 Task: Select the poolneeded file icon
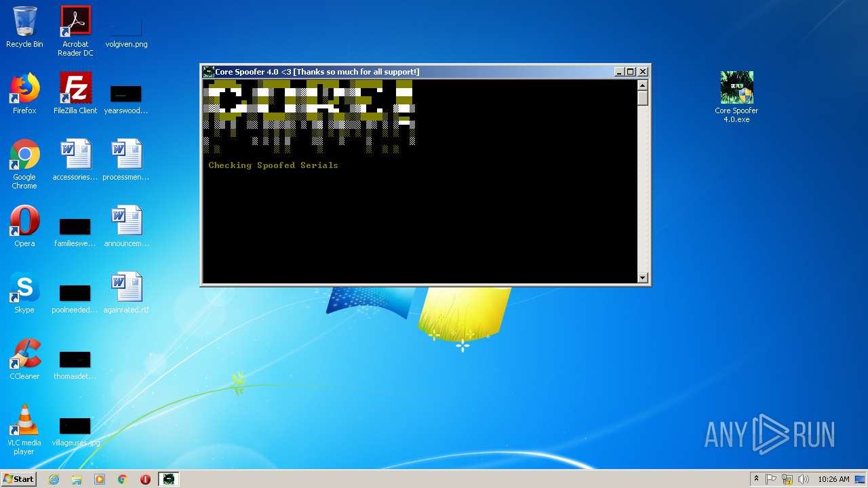tap(75, 297)
